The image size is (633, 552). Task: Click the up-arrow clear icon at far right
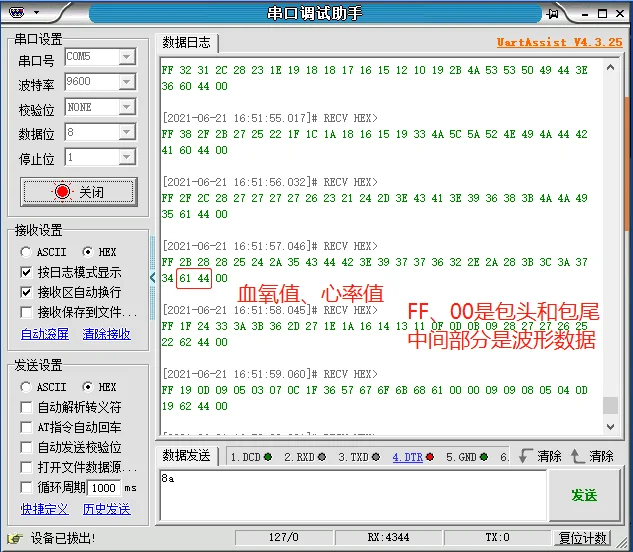click(x=577, y=456)
